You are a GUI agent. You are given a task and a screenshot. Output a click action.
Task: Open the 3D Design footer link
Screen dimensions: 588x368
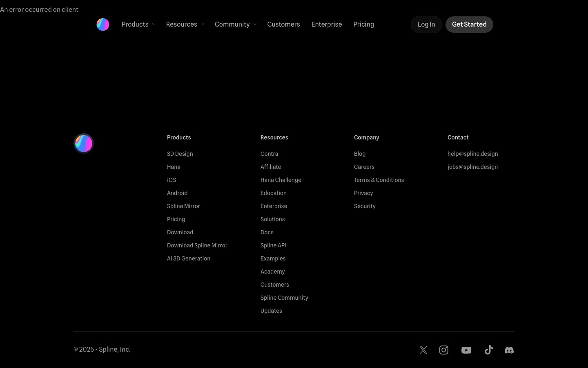180,154
